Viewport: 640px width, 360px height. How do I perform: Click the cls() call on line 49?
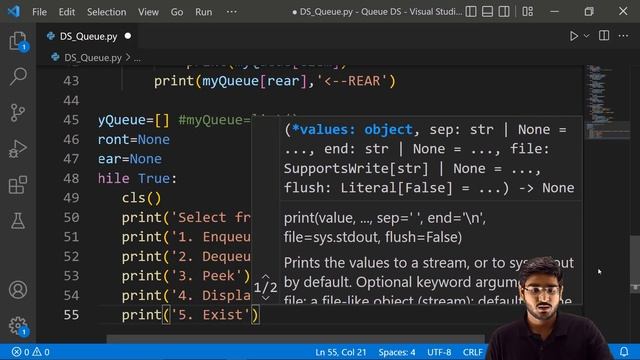(x=141, y=198)
